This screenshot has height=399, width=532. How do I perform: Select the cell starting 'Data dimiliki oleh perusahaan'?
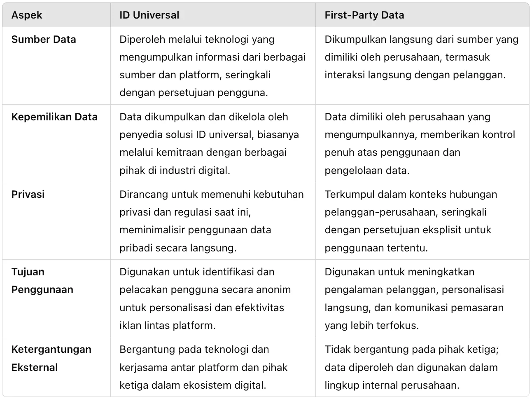click(420, 143)
